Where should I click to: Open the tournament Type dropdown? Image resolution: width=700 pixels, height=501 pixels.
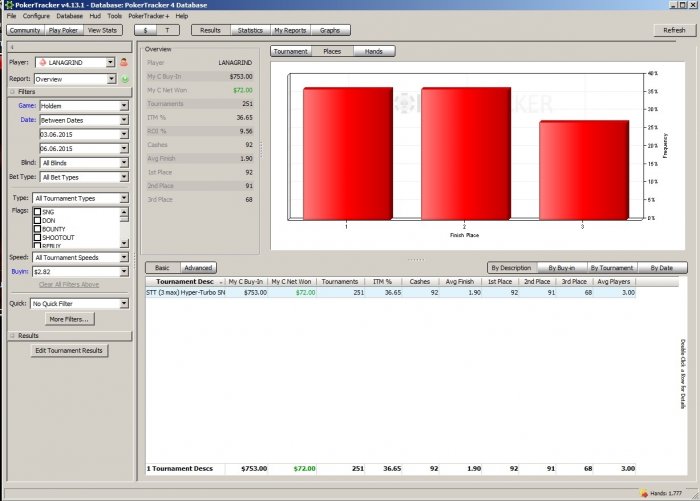click(124, 198)
